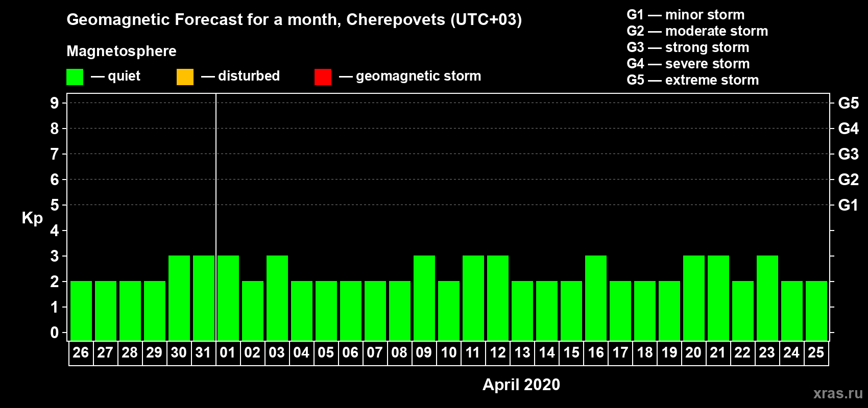Click the April 2020 month label
The image size is (868, 408).
click(521, 385)
